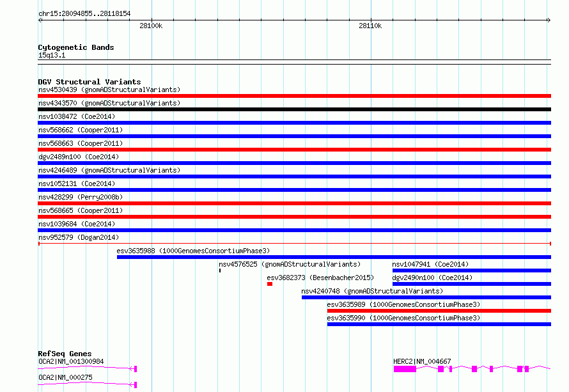Click the black bar of nsv4343570
Image resolution: width=569 pixels, height=392 pixels.
(294, 109)
